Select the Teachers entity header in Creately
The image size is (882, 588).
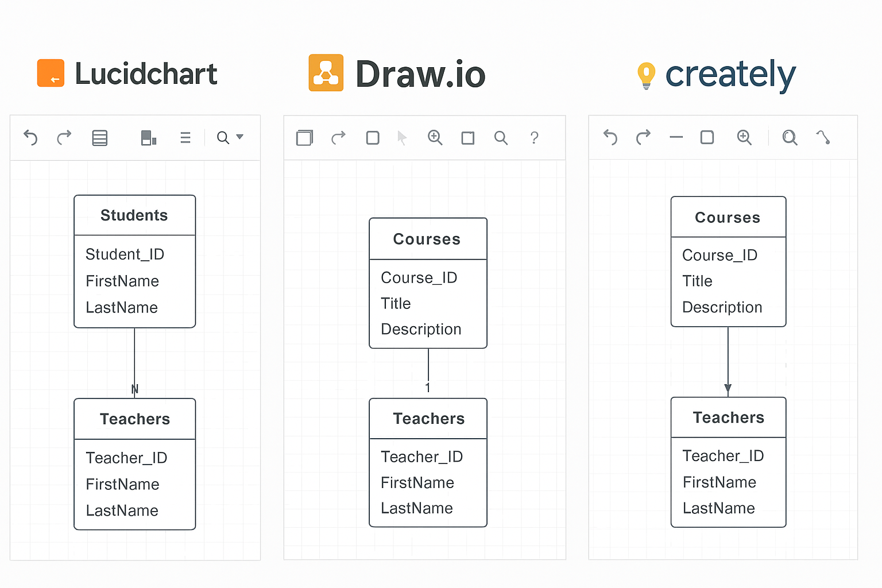pyautogui.click(x=729, y=417)
